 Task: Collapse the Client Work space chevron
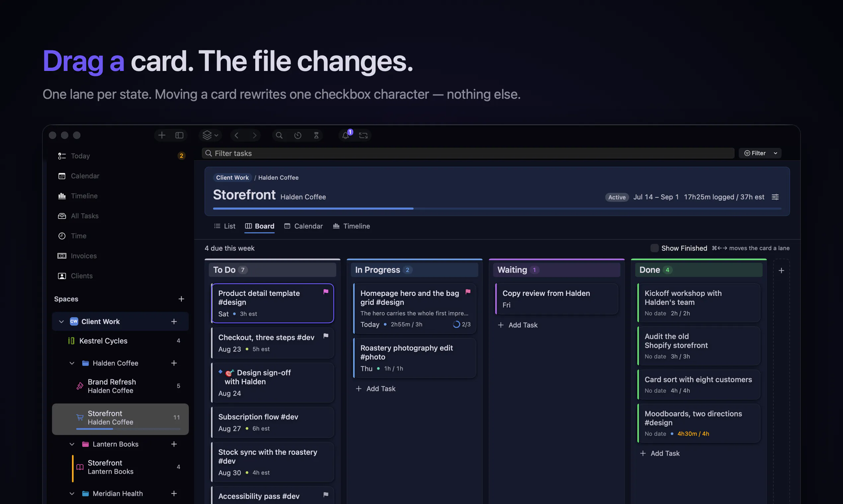coord(61,322)
